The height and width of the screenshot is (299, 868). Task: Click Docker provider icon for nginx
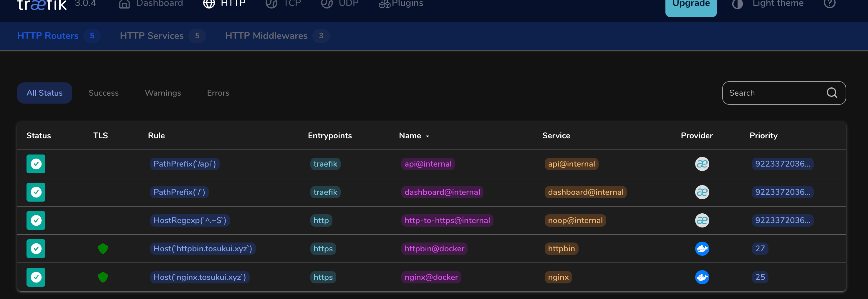coord(702,277)
